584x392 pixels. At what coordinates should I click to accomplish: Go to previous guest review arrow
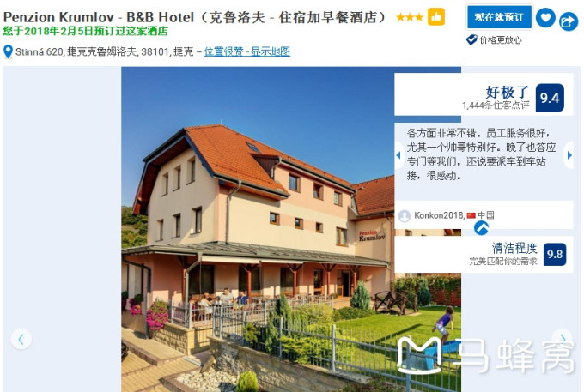(x=398, y=154)
